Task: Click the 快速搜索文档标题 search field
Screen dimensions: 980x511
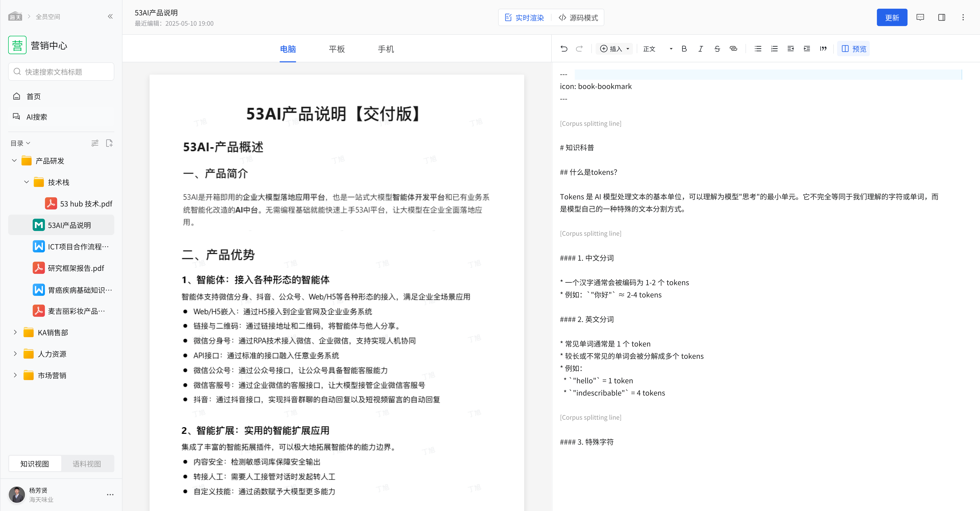Action: (x=61, y=72)
